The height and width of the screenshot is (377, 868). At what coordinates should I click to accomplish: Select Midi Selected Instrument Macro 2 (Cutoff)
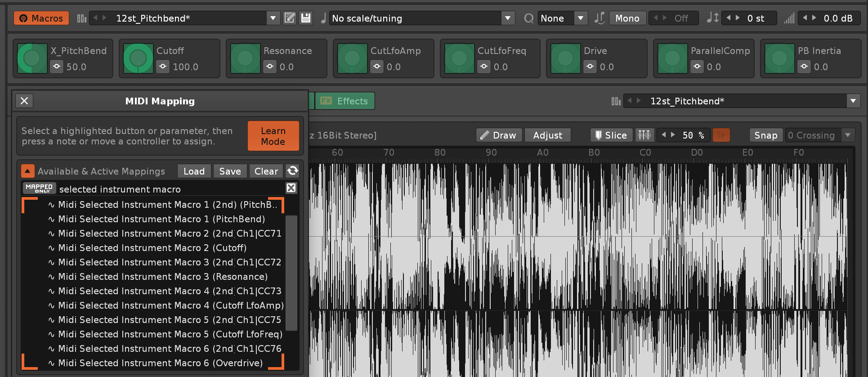[x=152, y=248]
